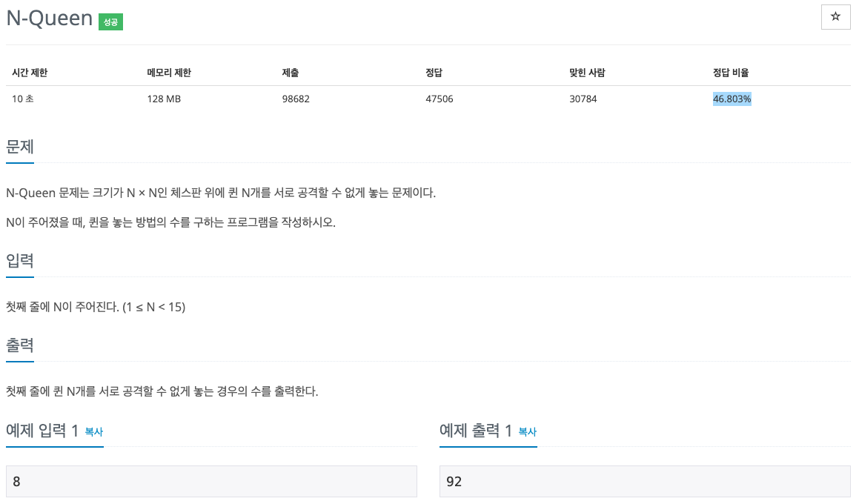859x504 pixels.
Task: Click the sample input box containing 8
Action: (x=211, y=482)
